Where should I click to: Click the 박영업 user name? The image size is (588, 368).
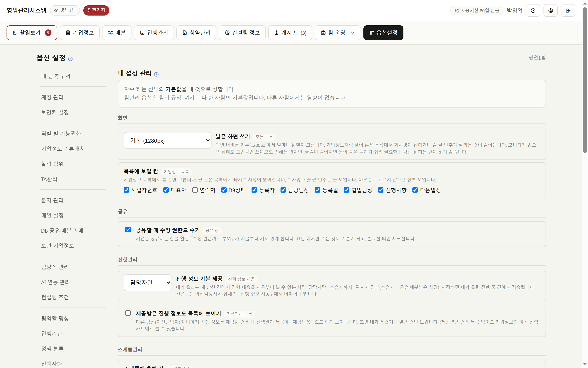point(514,10)
